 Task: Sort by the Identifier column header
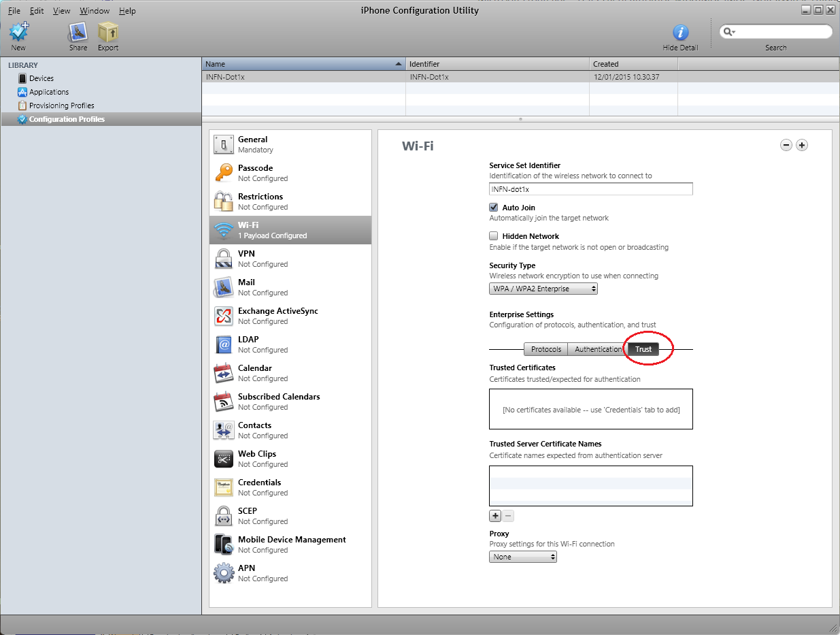[x=497, y=64]
